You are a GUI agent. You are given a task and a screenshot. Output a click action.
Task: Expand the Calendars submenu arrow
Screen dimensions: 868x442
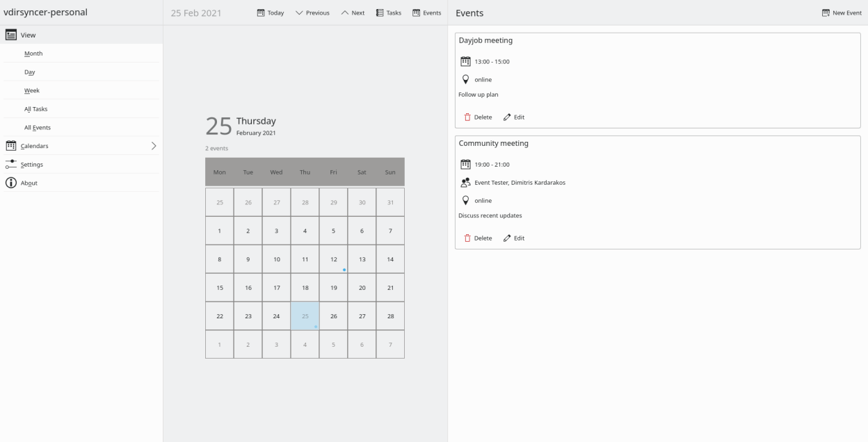coord(153,146)
